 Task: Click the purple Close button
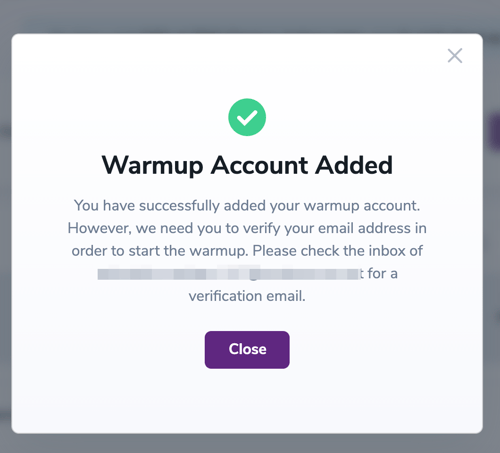(247, 349)
